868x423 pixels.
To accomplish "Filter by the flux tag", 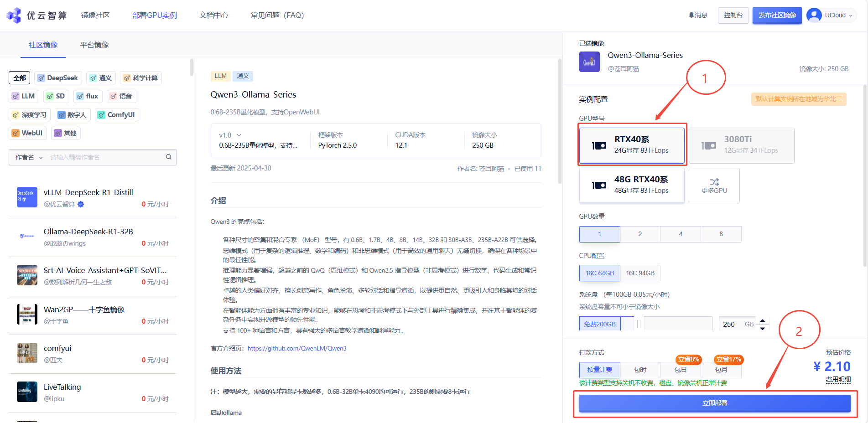I will coord(88,96).
